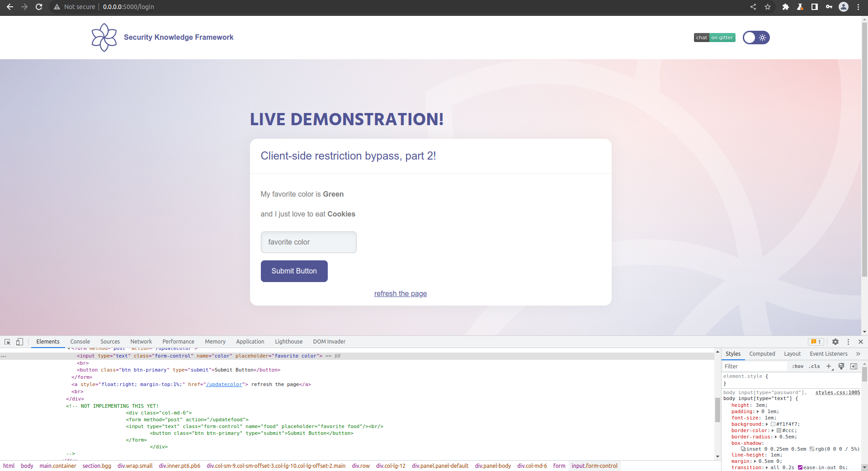
Task: Click the password key icon
Action: (x=829, y=7)
